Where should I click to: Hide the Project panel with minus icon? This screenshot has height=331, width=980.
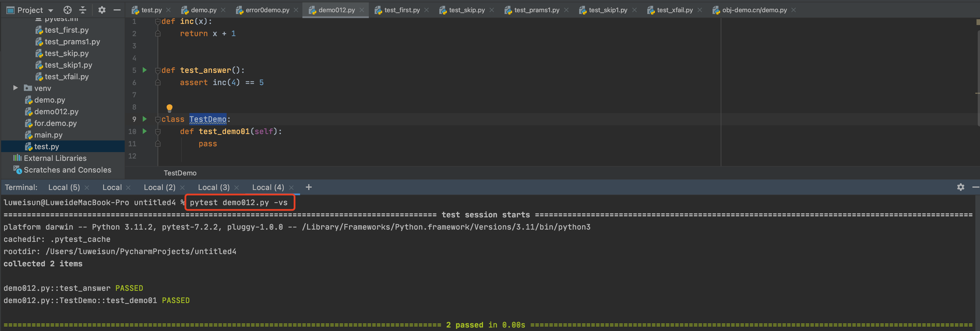(117, 10)
